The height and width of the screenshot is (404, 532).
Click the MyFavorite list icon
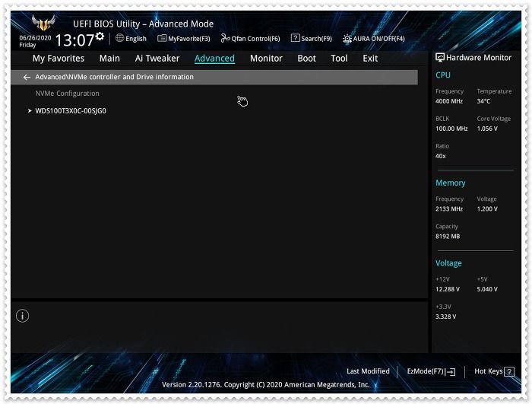(x=162, y=38)
